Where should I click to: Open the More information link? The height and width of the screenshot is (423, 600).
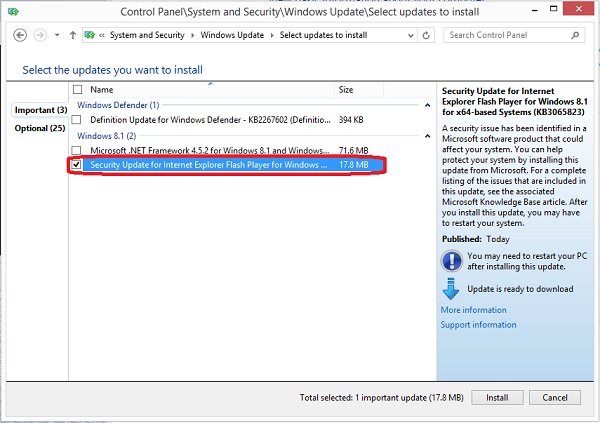point(473,310)
